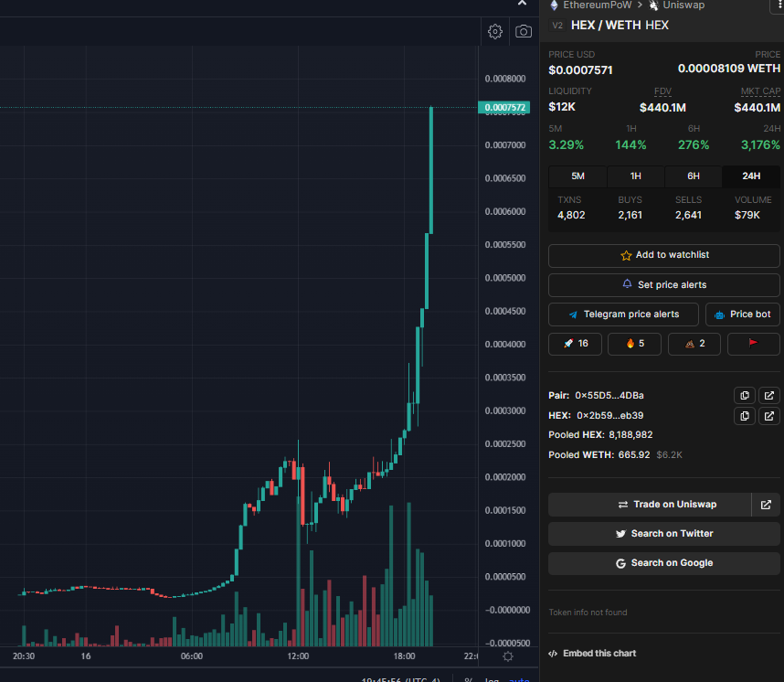
Task: Click BUYS count 2,161
Action: click(x=630, y=215)
